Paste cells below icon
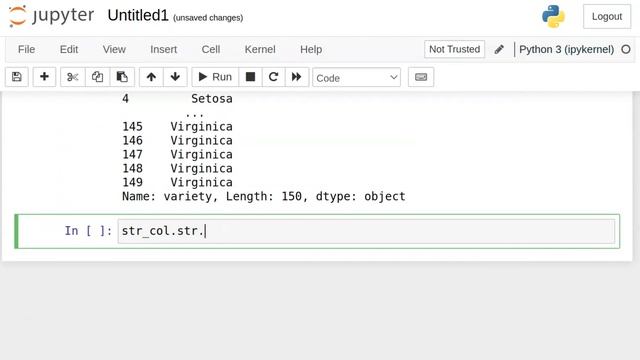Viewport: 640px width, 360px height. (122, 77)
